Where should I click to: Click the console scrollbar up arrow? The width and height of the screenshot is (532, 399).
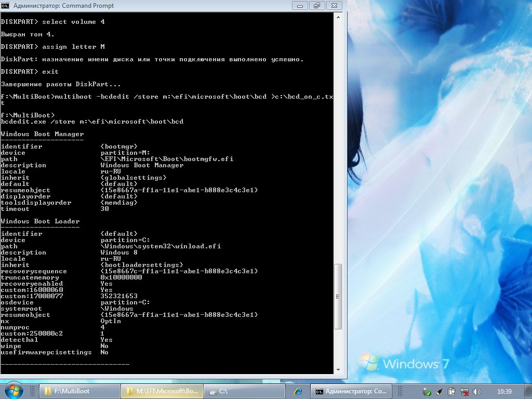point(338,17)
